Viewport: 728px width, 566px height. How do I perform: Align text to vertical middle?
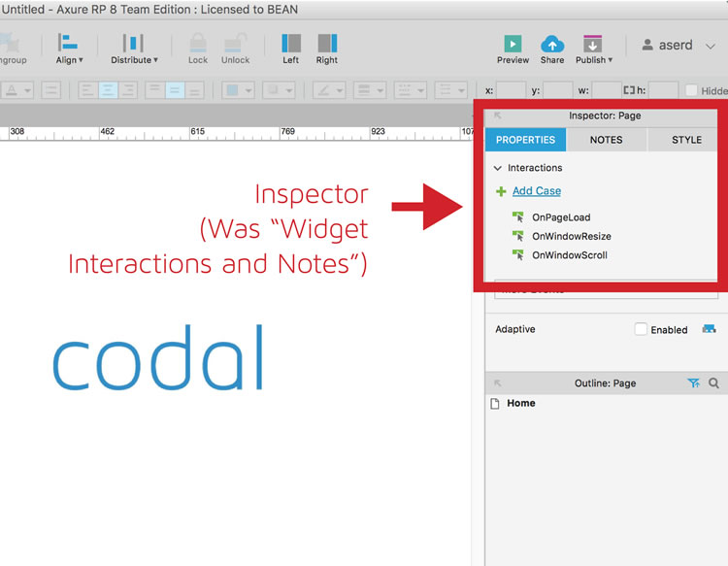(x=175, y=90)
